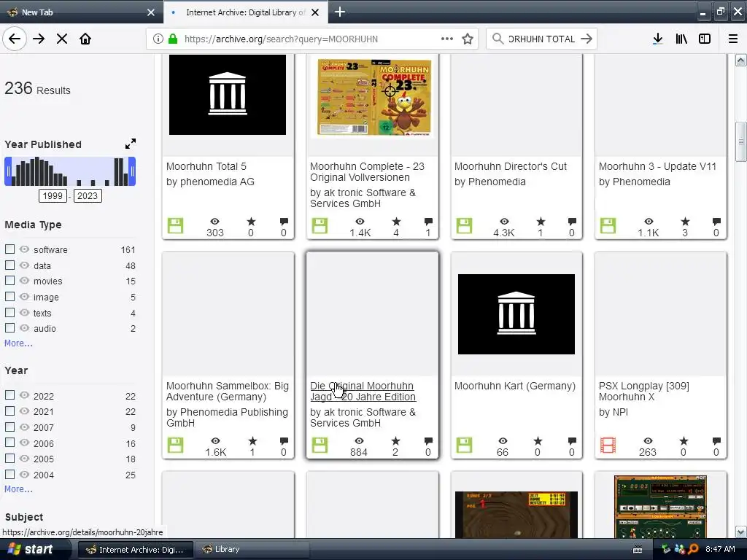Image resolution: width=747 pixels, height=560 pixels.
Task: Click favorites star on Moorhuhn Kart card
Action: [x=538, y=441]
